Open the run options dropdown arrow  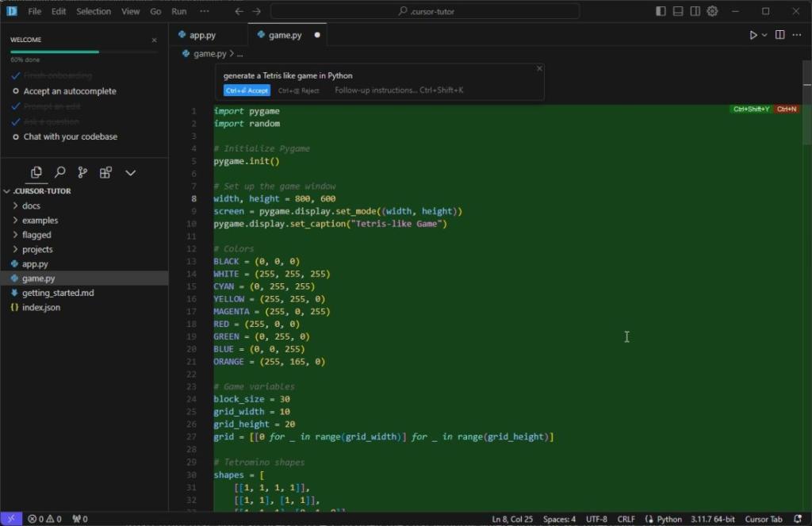point(764,35)
